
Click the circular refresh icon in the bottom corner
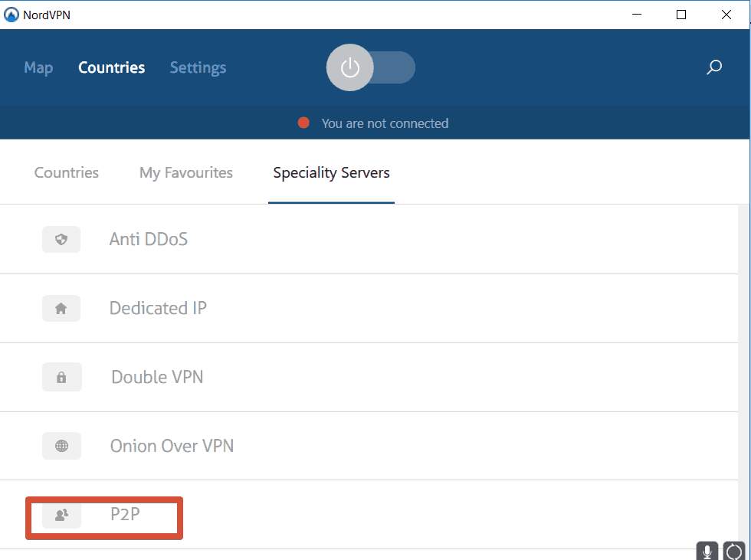click(x=734, y=551)
